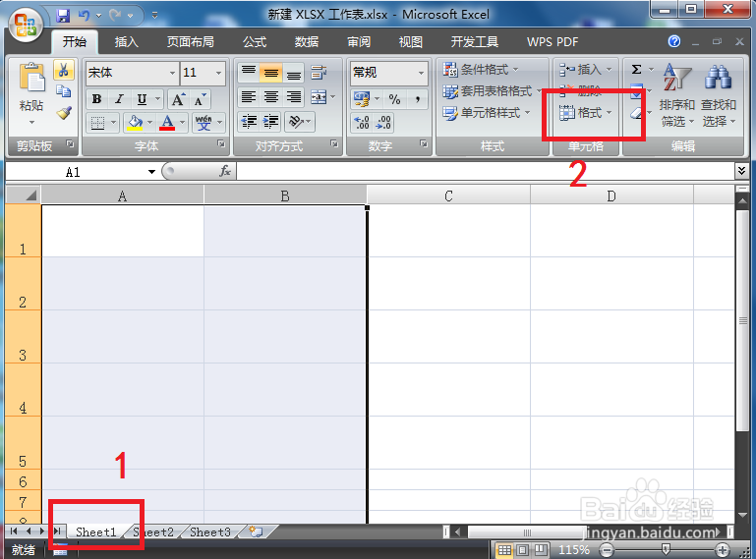
Task: Insert a new worksheet tab icon
Action: pos(256,532)
